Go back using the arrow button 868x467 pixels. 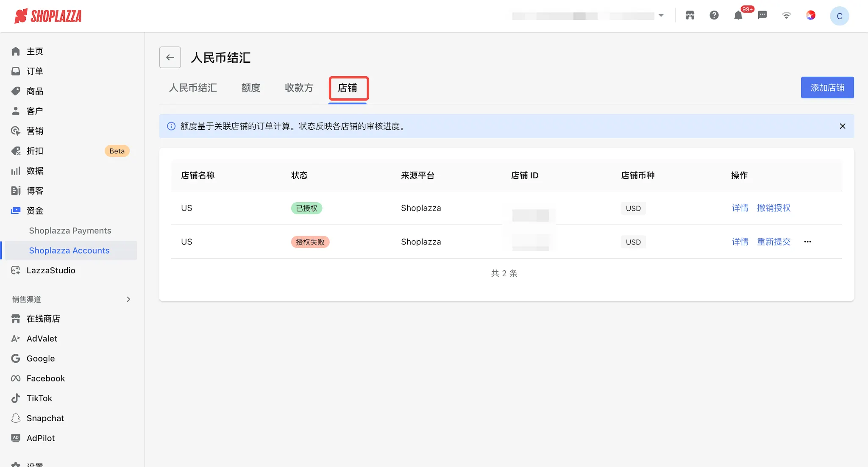[170, 57]
